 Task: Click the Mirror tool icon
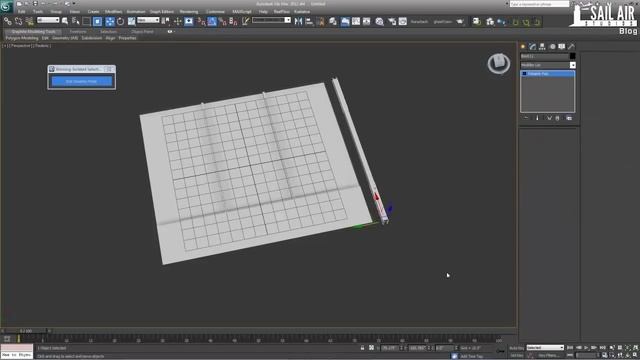pyautogui.click(x=298, y=21)
